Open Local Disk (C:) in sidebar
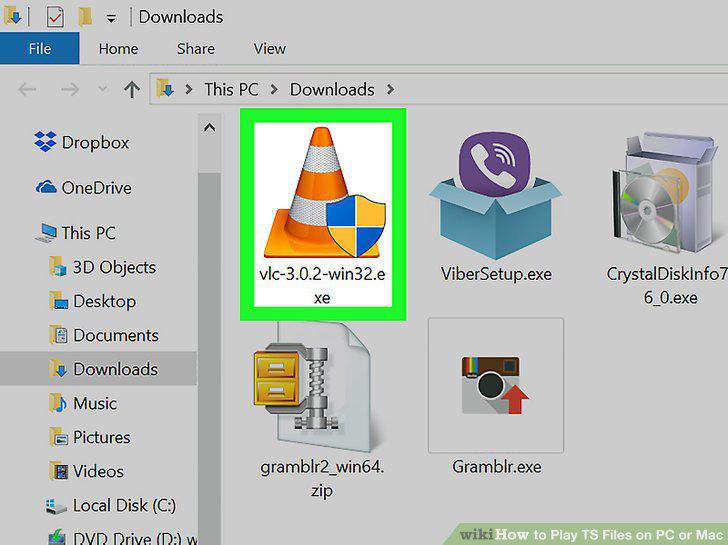728x545 pixels. tap(110, 506)
